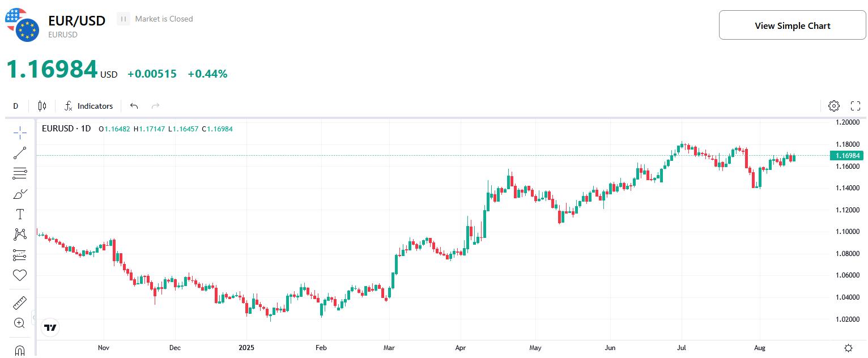Expand the horizontal line tools group

(x=19, y=173)
